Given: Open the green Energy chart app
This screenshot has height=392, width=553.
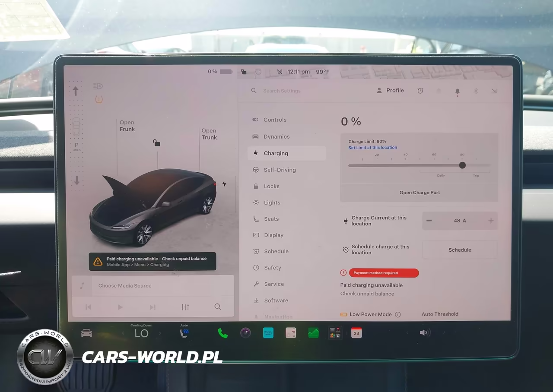Looking at the screenshot, I should [313, 333].
